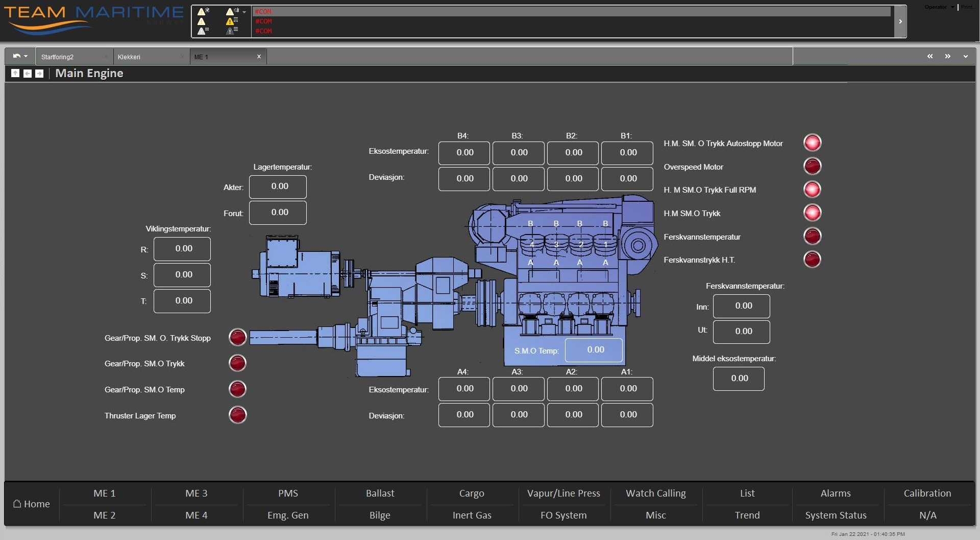Toggle the Gear/Prop SM.O Trykk indicator
980x540 pixels.
pyautogui.click(x=237, y=363)
